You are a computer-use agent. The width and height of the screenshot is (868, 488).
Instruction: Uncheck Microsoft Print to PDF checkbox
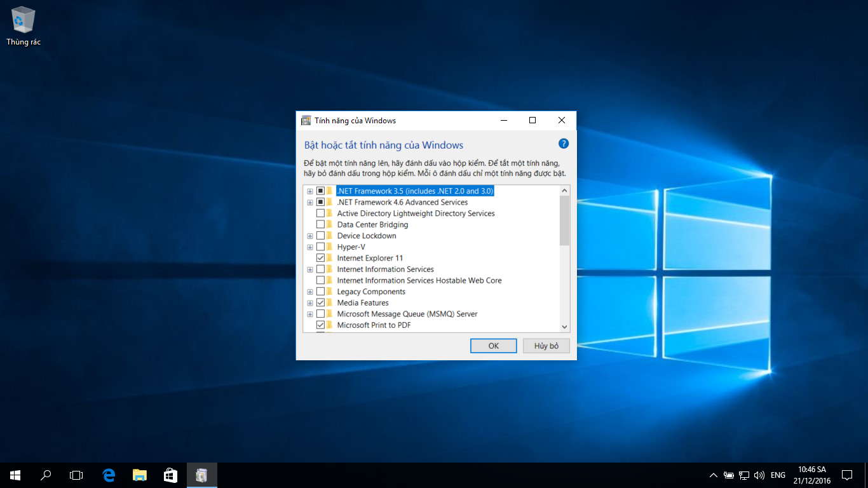coord(320,325)
